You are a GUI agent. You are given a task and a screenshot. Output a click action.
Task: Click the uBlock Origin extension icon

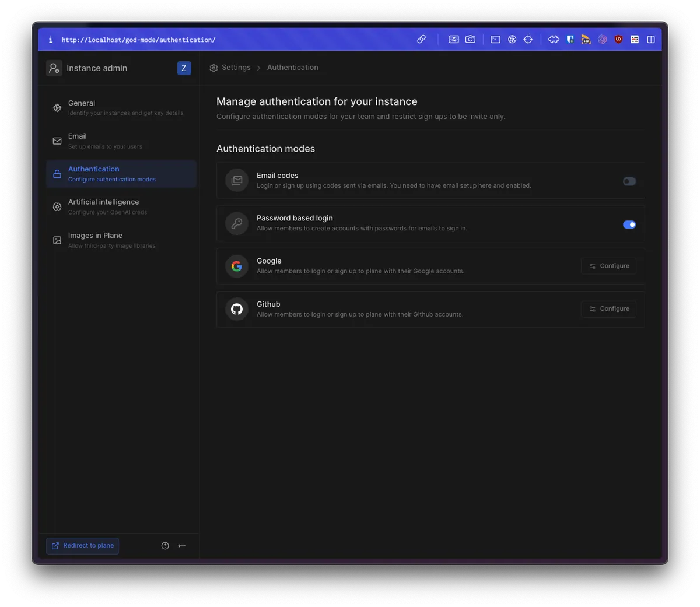click(x=618, y=40)
